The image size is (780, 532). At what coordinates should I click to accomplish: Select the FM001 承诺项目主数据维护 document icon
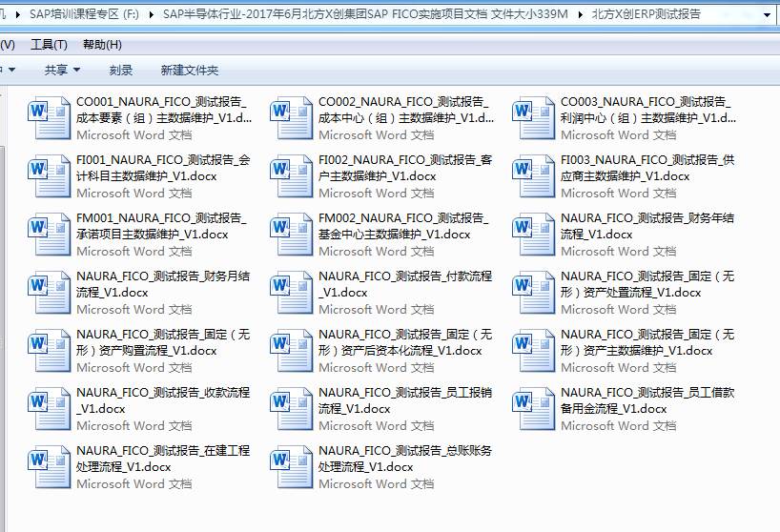coord(49,235)
